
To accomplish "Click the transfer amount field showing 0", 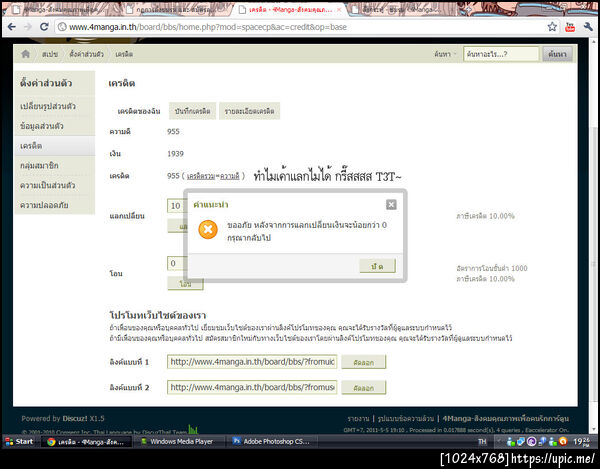I will (x=176, y=264).
